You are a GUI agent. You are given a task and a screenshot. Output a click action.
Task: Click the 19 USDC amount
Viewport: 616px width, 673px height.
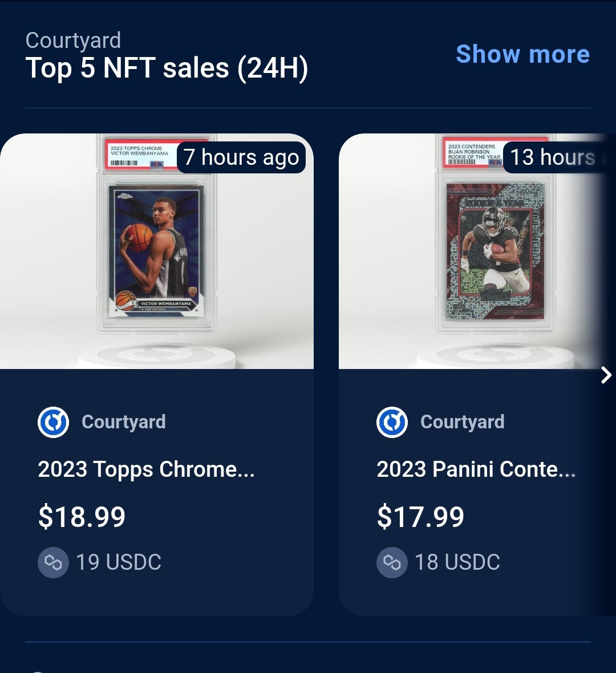119,562
